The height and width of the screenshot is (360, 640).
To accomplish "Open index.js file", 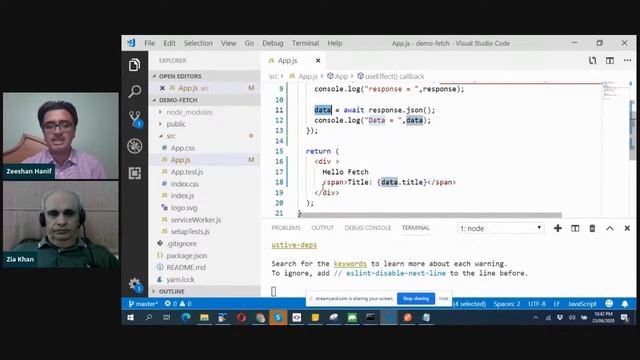I will tap(182, 196).
